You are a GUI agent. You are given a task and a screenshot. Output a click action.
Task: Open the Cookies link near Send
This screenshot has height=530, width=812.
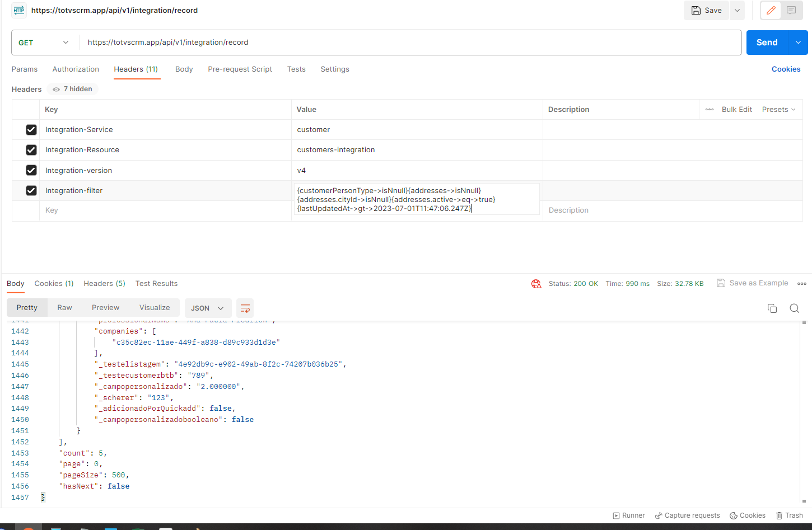(786, 69)
